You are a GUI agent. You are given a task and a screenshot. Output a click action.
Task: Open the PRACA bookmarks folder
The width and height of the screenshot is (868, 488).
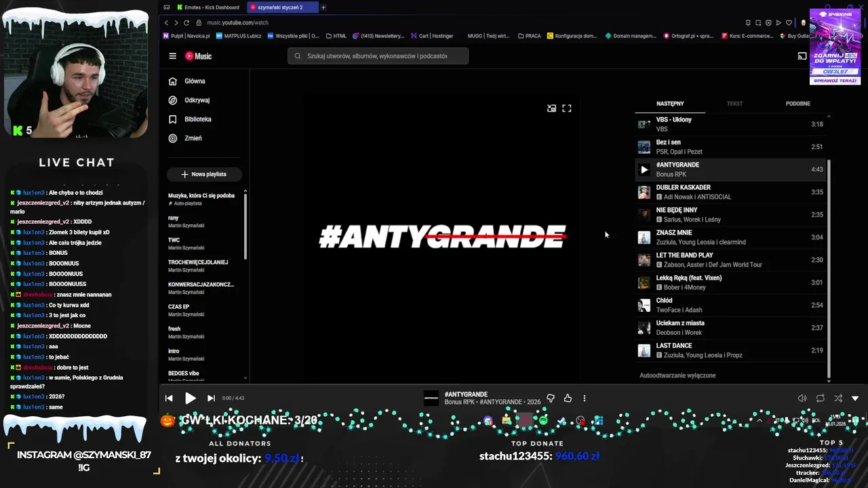coord(529,36)
